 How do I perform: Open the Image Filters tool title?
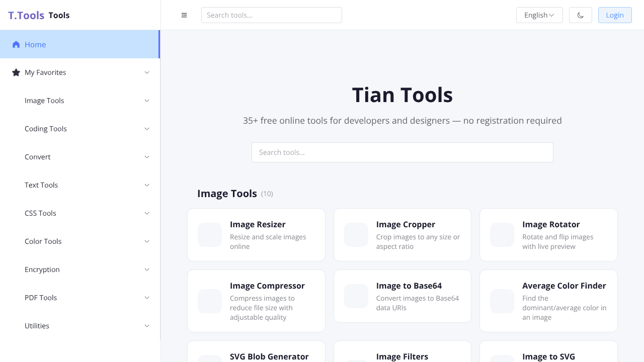click(x=402, y=356)
